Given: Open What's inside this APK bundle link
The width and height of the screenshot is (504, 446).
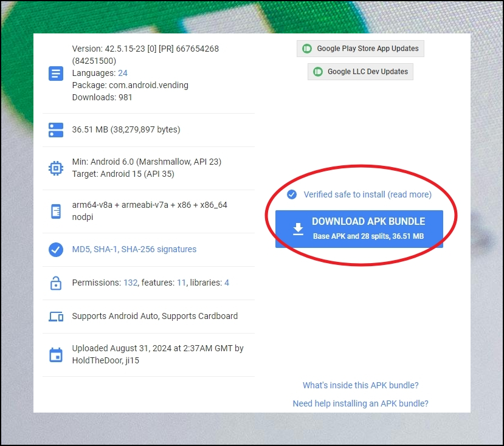Looking at the screenshot, I should (361, 385).
